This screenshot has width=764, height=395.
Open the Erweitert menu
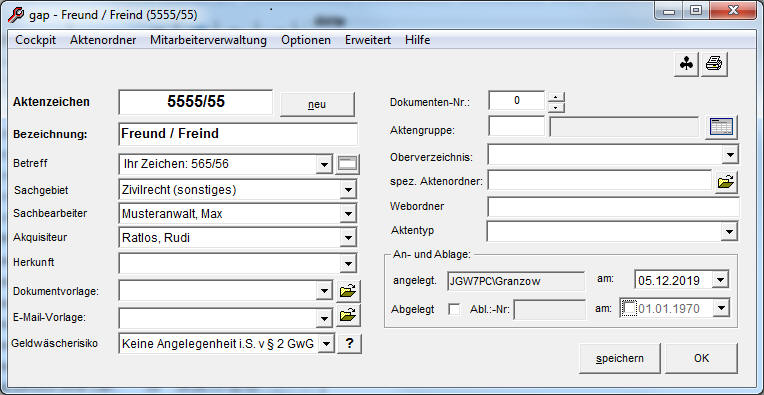[368, 40]
